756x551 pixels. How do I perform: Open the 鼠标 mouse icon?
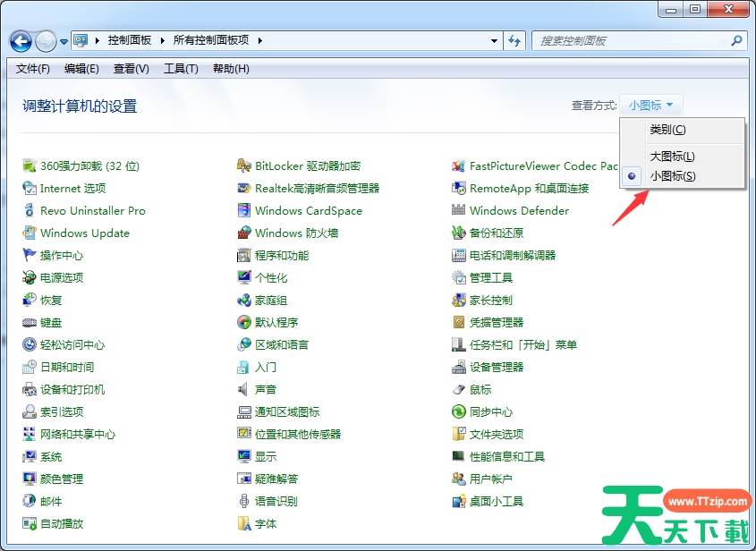point(458,389)
